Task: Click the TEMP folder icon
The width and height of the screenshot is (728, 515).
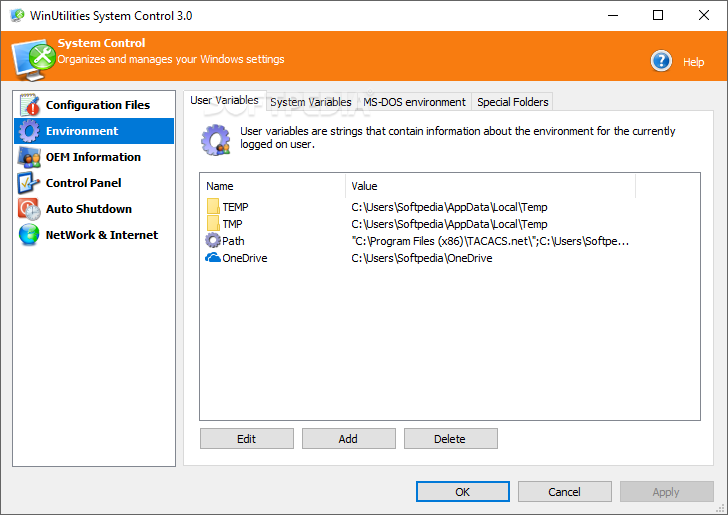Action: 213,207
